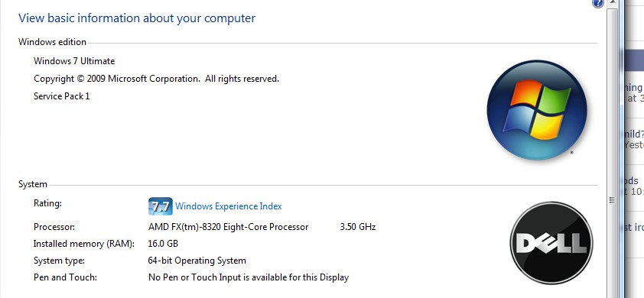Click the 3.50 GHz processor speed

pyautogui.click(x=358, y=227)
